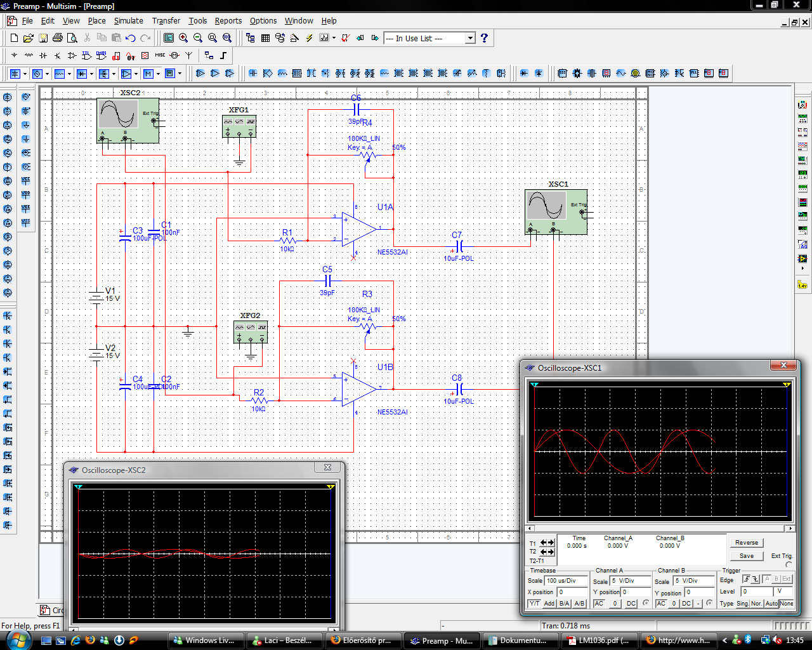Open the Grapher toolbar icon
This screenshot has height=650, width=812.
[x=324, y=38]
